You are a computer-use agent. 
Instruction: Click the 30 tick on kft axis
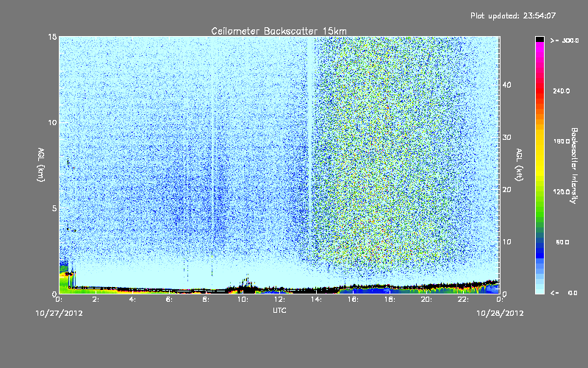pyautogui.click(x=506, y=138)
